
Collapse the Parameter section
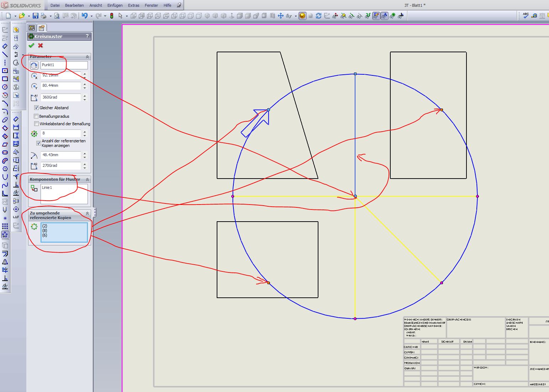point(87,57)
